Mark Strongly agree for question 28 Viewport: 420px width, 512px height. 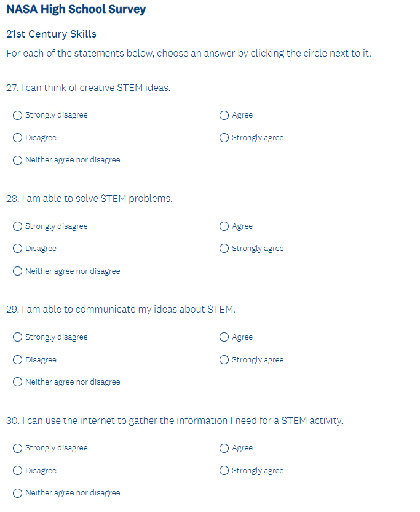pyautogui.click(x=224, y=249)
